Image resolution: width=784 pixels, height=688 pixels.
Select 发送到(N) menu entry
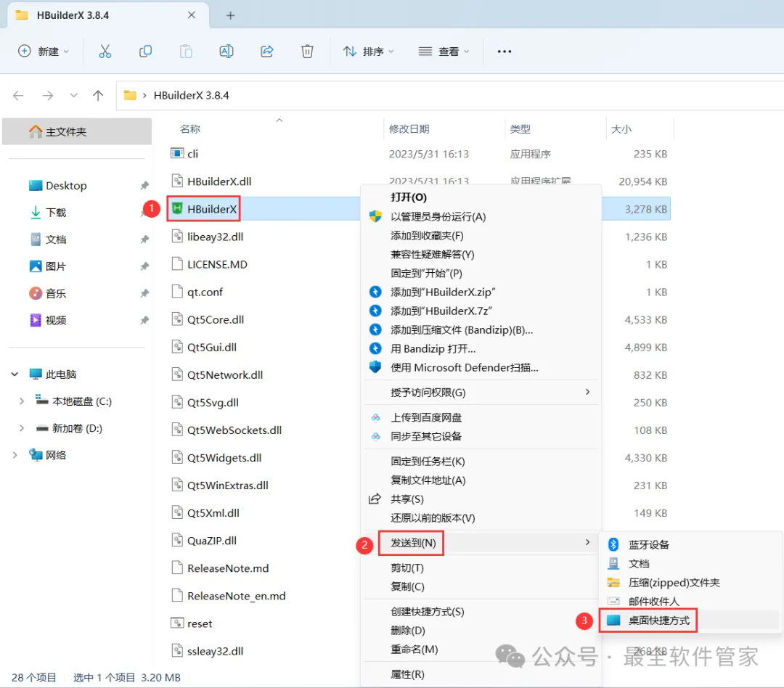pyautogui.click(x=481, y=543)
